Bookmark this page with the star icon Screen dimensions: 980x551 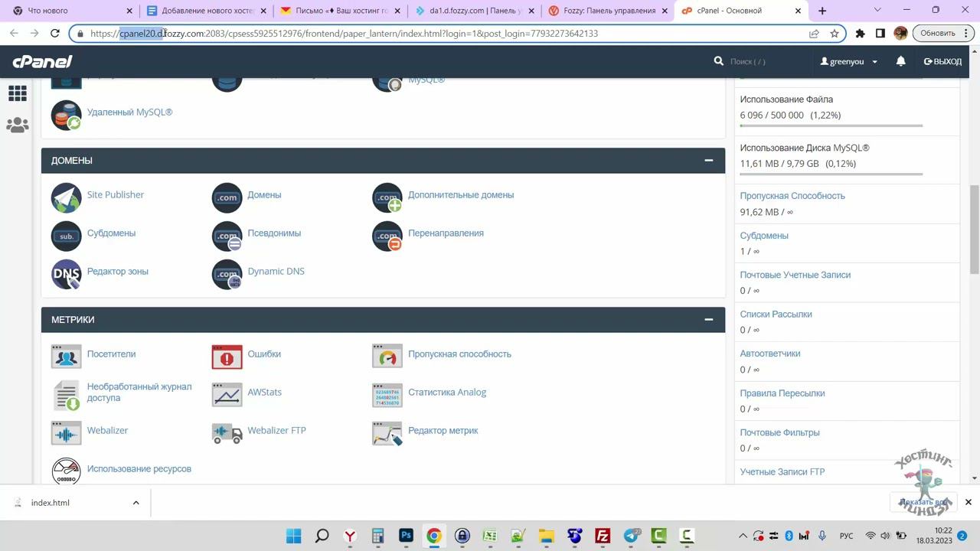point(835,33)
